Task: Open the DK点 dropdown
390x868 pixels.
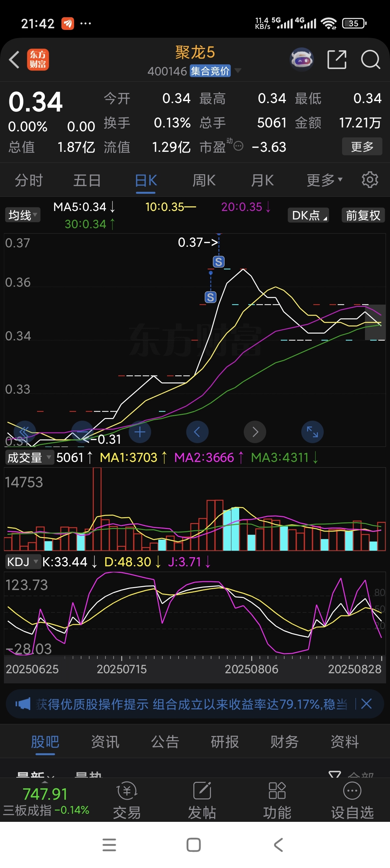Action: tap(308, 215)
